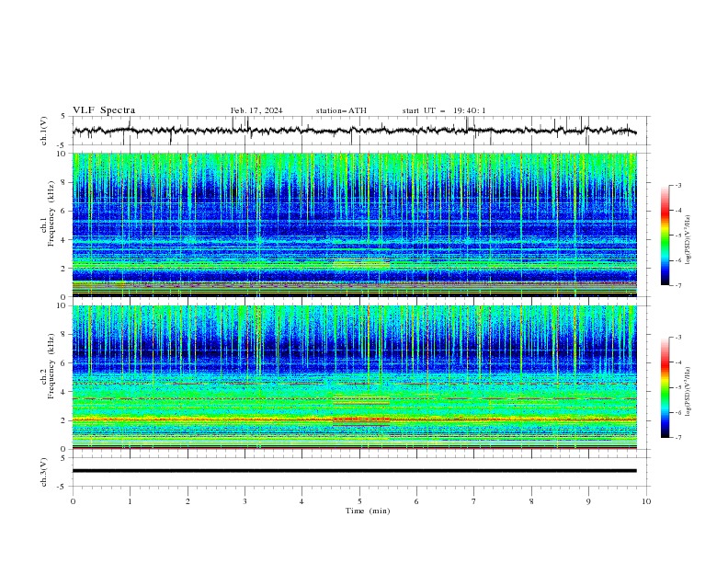Click the time axis tick label "7"
This screenshot has height=563, width=728.
click(x=474, y=501)
